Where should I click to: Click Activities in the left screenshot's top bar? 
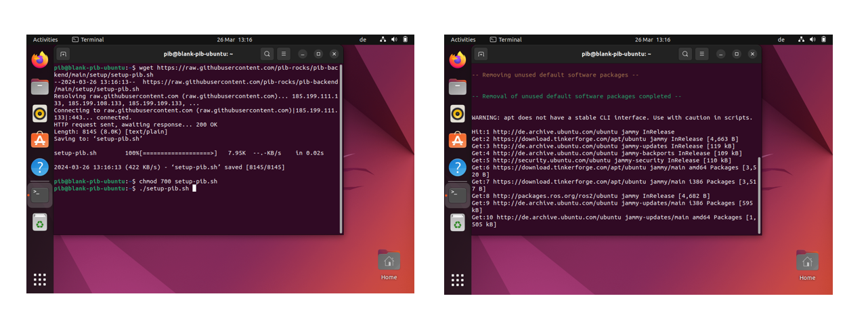(45, 40)
